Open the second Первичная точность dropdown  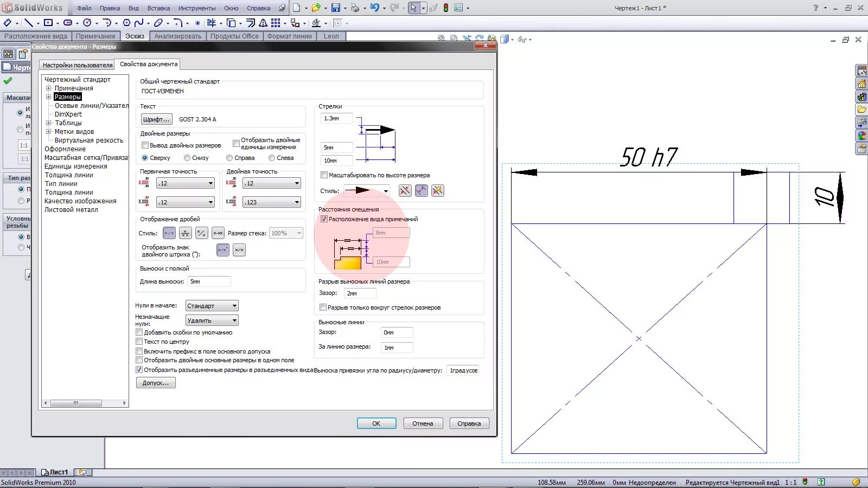pos(186,202)
